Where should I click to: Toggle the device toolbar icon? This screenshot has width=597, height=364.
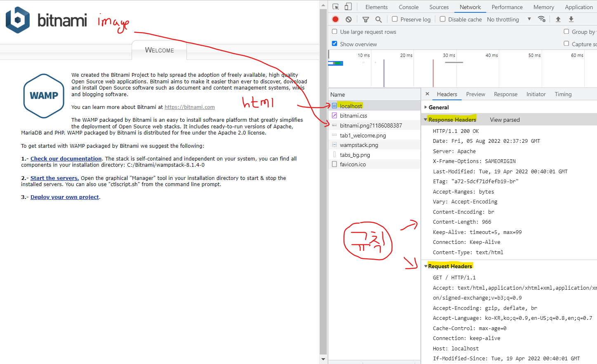pos(348,7)
